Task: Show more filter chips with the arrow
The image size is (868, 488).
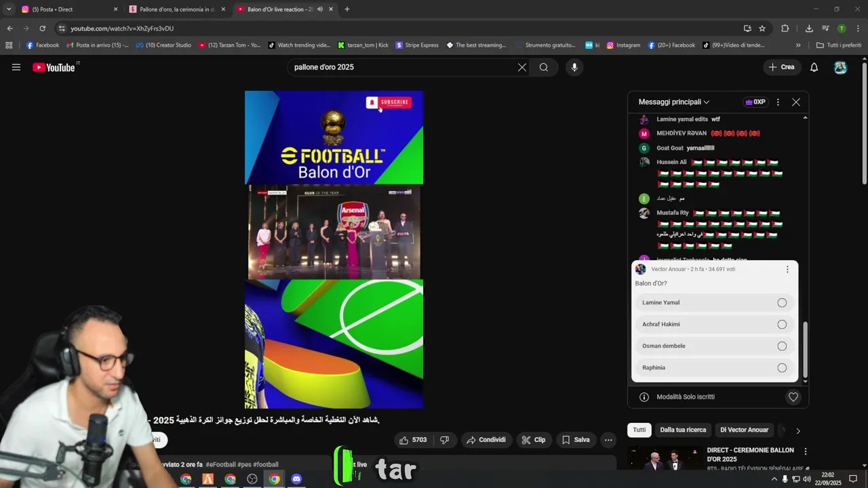Action: point(798,431)
